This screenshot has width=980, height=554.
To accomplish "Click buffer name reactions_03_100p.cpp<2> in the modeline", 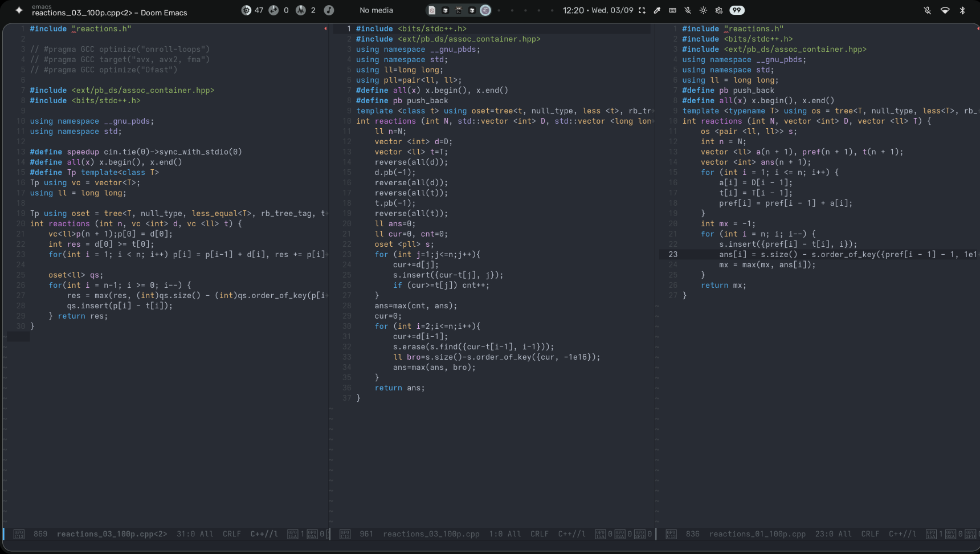I will coord(112,534).
